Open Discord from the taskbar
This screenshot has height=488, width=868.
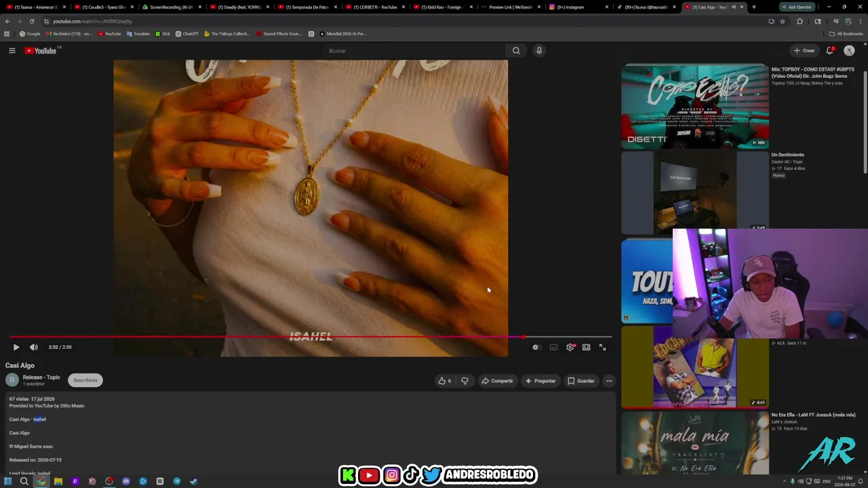click(126, 481)
